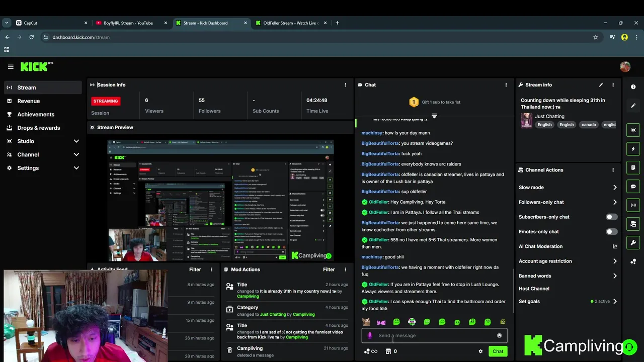Viewport: 644px width, 362px height.
Task: Open Slow mode options arrow
Action: (615, 188)
